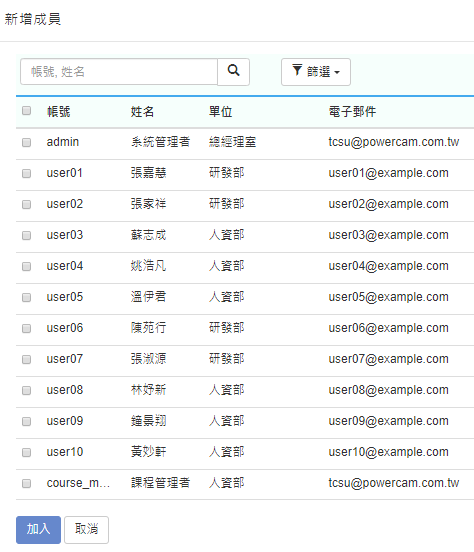Check the course_m... account checkbox
The image size is (474, 552).
pyautogui.click(x=26, y=483)
